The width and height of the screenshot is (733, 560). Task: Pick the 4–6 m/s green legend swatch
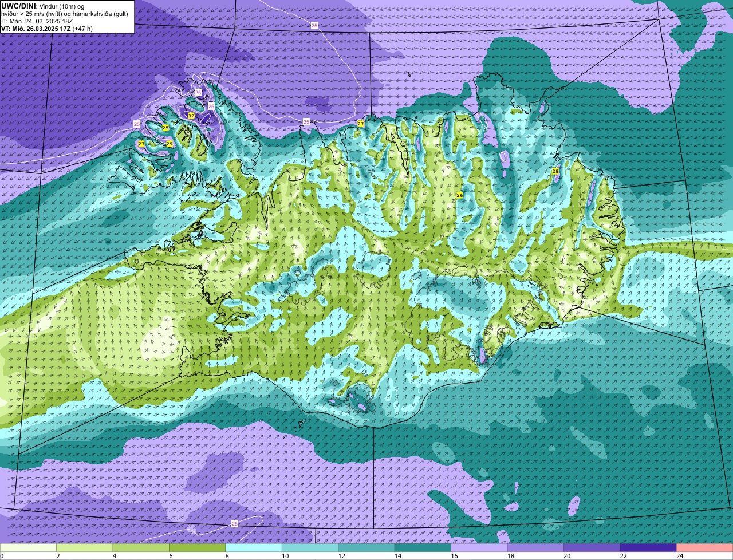click(141, 547)
